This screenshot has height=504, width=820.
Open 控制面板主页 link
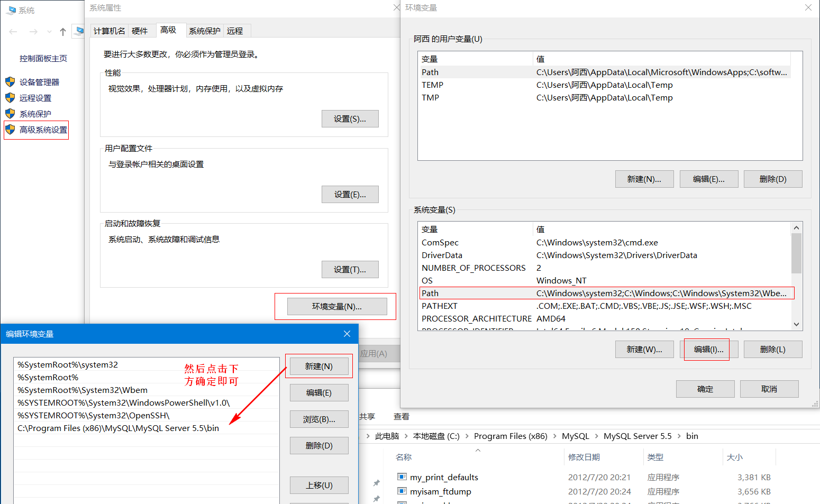click(43, 59)
